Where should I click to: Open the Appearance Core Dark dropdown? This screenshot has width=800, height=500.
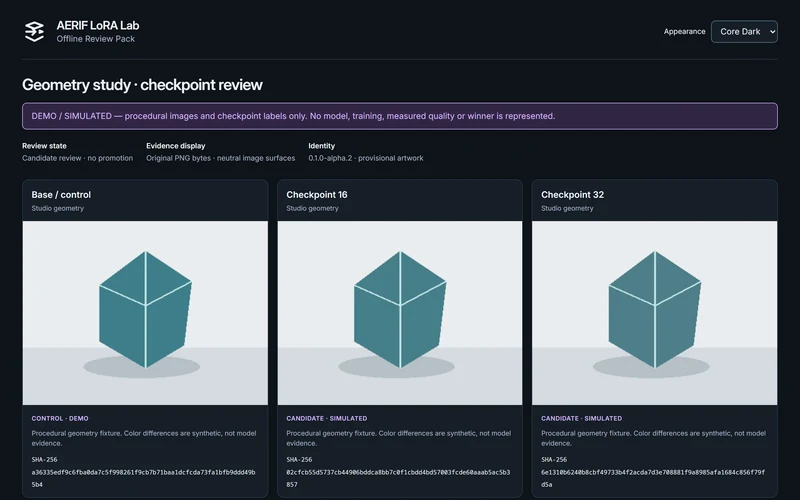click(744, 32)
